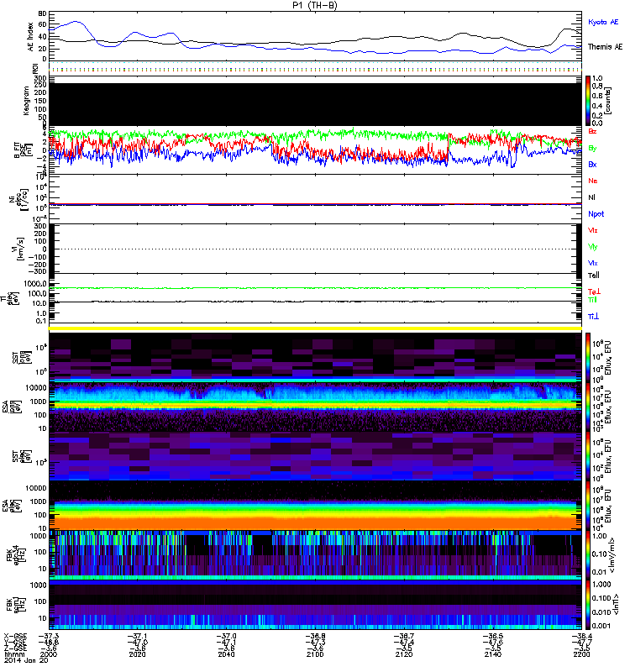The height and width of the screenshot is (672, 630).
Task: Click the blue Vi velocity legend label
Action: (x=592, y=263)
